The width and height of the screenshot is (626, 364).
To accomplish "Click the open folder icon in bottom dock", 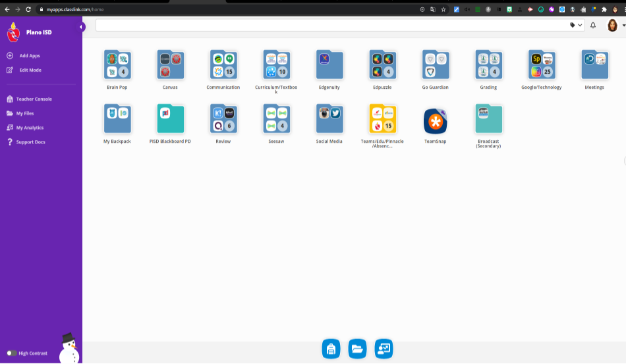I will point(357,349).
